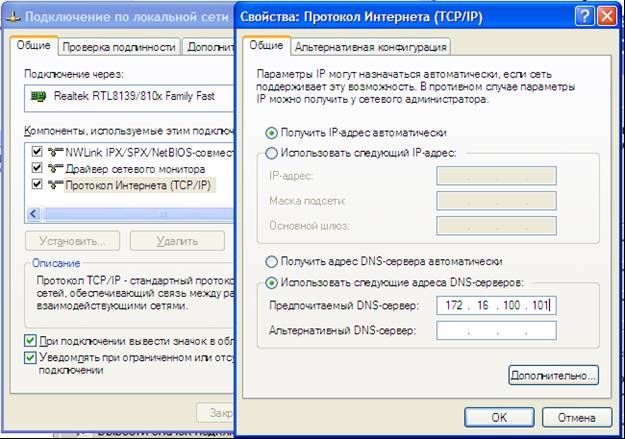
Task: Click the NWLink IPX/SPX protocol icon
Action: 57,152
